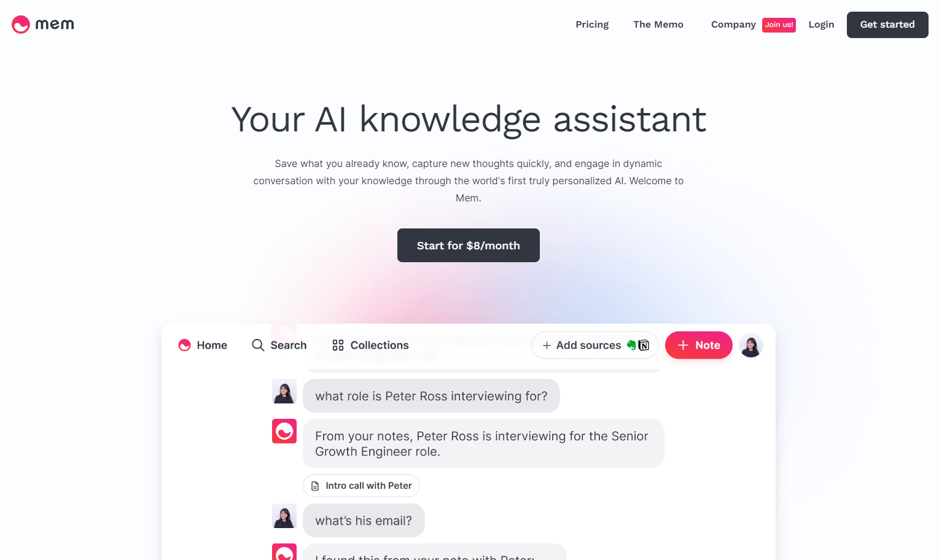Screen dimensions: 939x560
Task: Click the Add sources button text
Action: [x=588, y=345]
